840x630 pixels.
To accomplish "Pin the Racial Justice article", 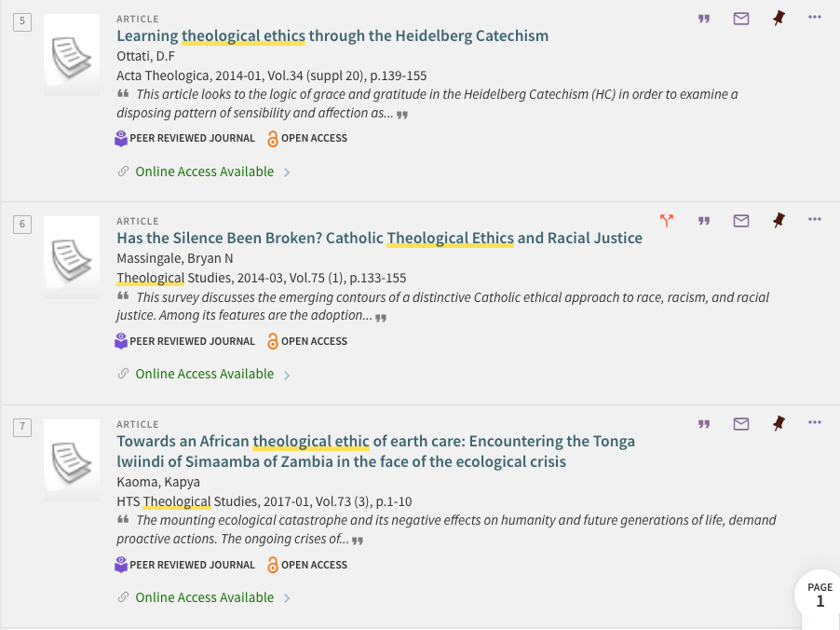I will point(779,221).
